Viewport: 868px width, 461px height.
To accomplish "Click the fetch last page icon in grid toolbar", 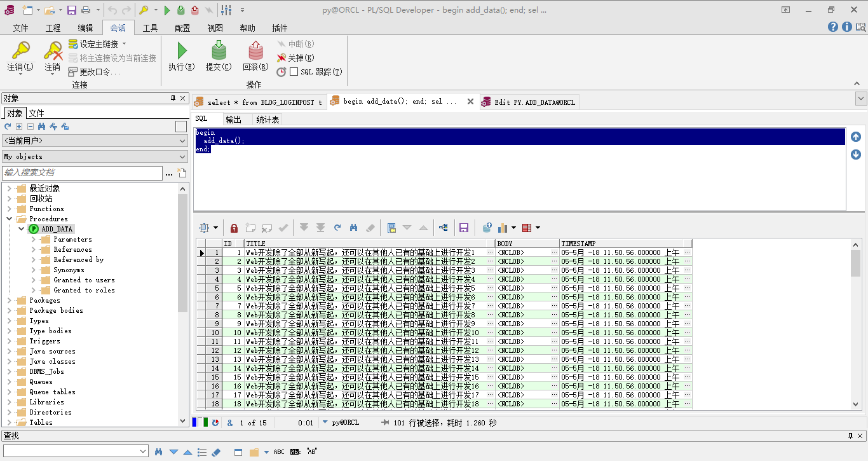I will pyautogui.click(x=320, y=228).
